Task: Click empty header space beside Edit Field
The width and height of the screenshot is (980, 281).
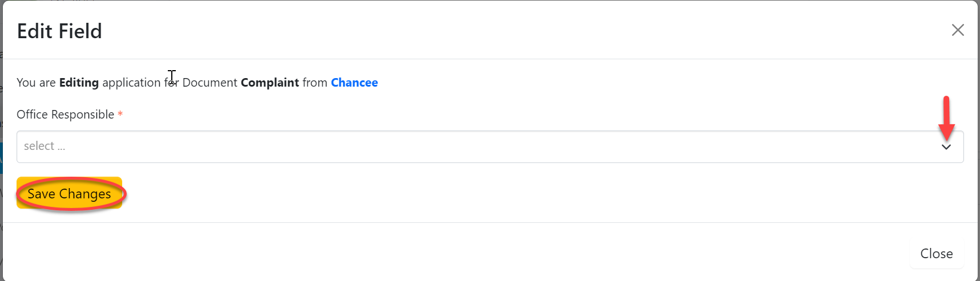Action: tap(514, 30)
